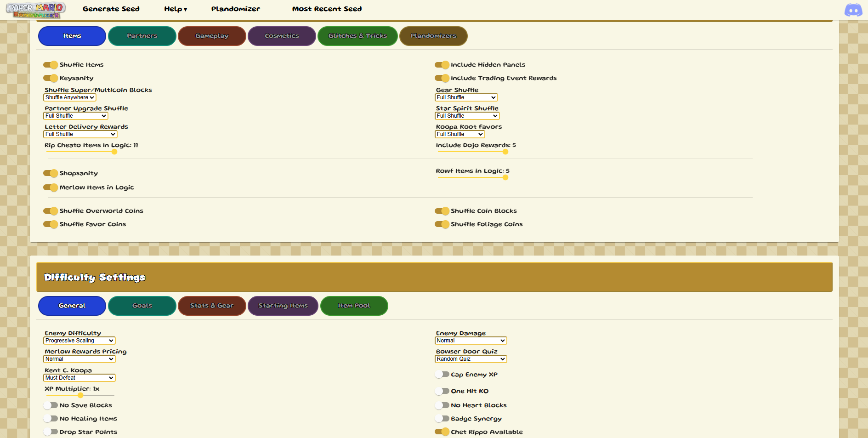Toggle Include Trading Event Rewards

442,78
